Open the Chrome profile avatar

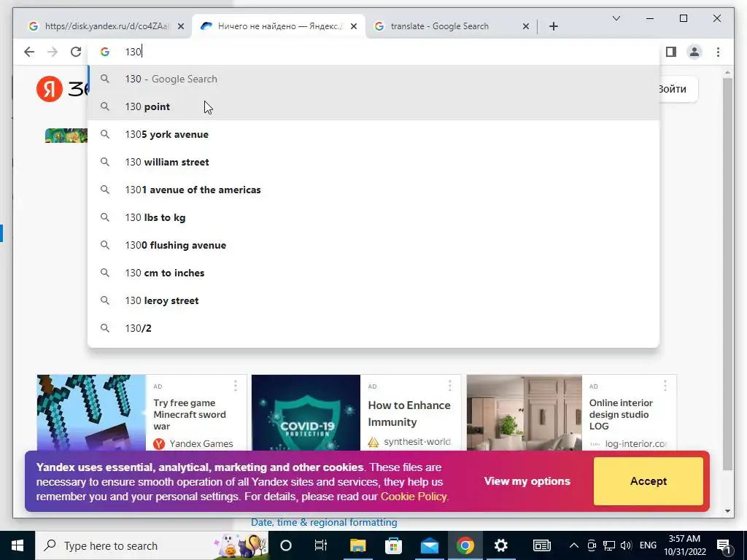[x=694, y=52]
